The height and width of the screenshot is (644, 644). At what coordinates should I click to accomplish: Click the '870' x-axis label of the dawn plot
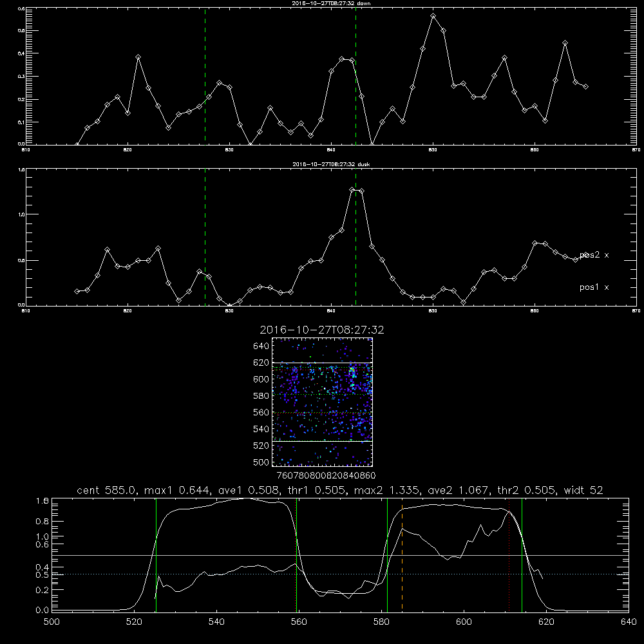tap(636, 150)
